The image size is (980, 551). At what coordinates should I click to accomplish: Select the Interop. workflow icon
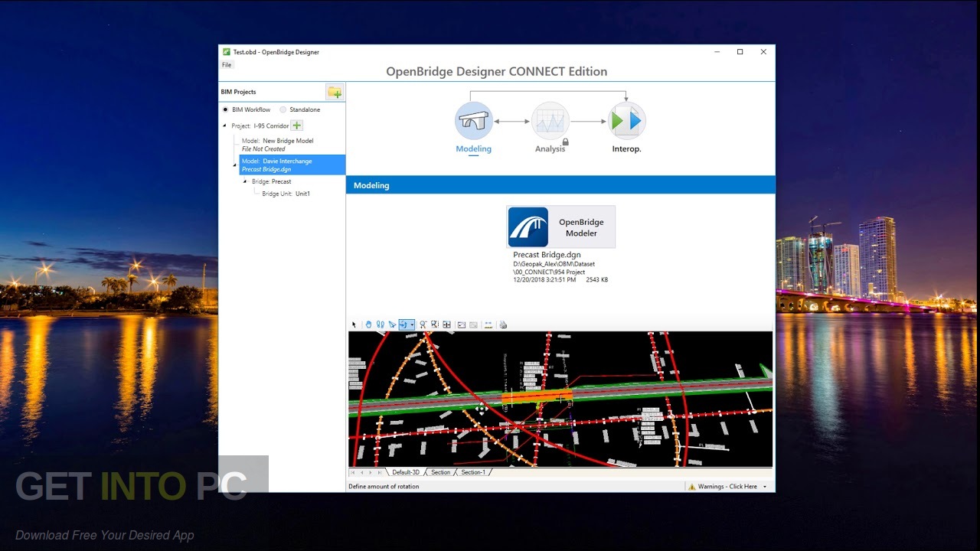pos(627,121)
